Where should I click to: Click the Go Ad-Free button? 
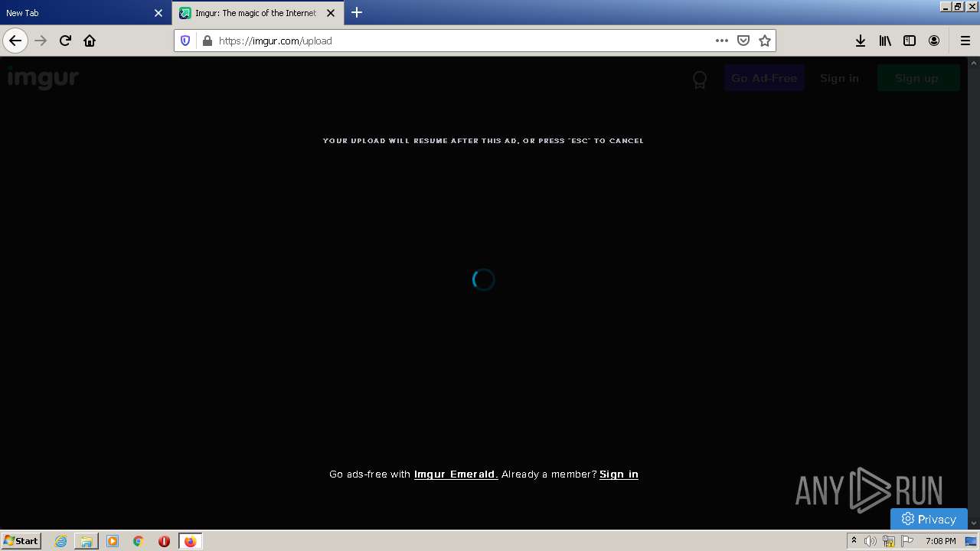pos(764,78)
